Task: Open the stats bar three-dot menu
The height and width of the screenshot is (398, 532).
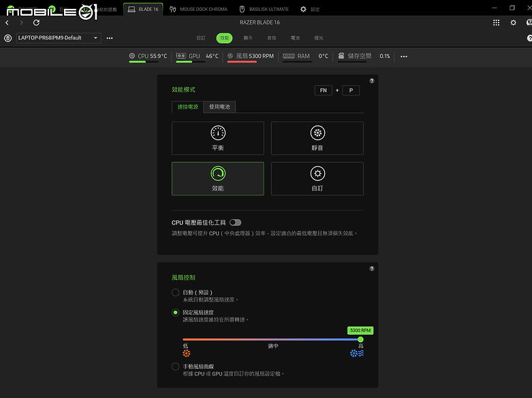Action: (404, 56)
